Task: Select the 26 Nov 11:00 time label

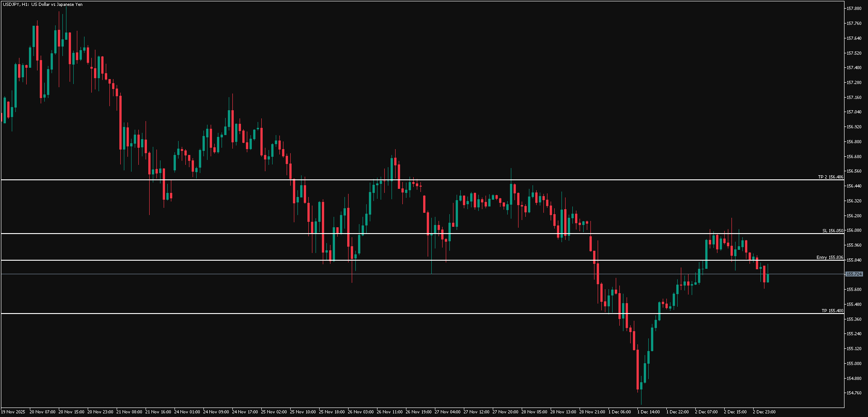Action: tap(390, 412)
